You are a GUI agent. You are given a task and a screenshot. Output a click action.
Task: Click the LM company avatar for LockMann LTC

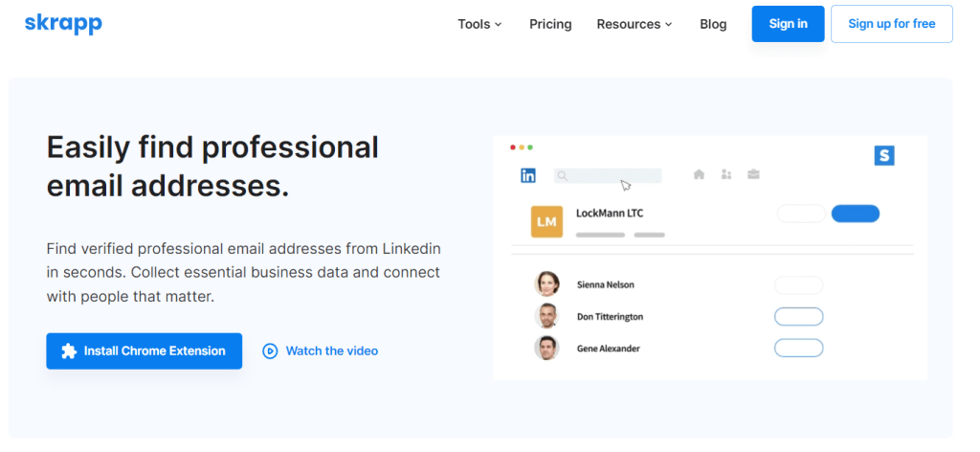click(546, 222)
